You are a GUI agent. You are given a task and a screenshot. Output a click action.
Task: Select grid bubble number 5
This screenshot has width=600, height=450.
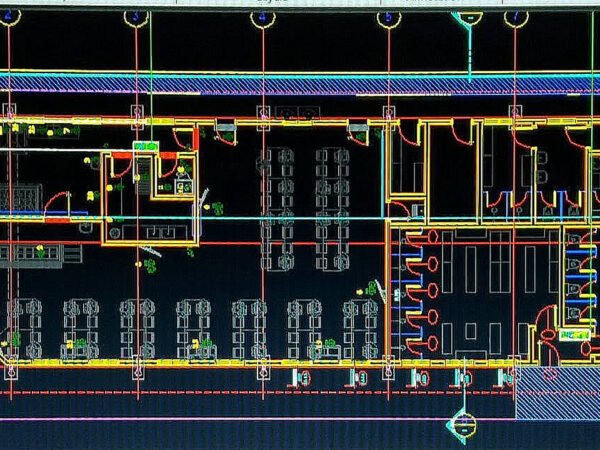coord(389,18)
